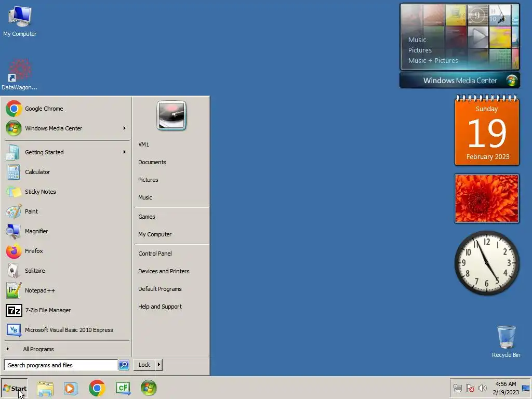532x399 pixels.
Task: Expand All Programs list
Action: pos(67,349)
